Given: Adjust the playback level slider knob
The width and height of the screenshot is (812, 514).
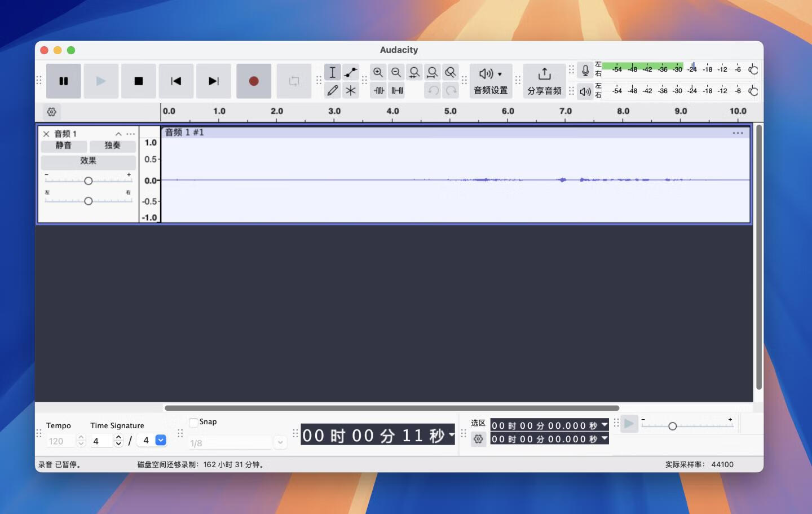Looking at the screenshot, I should click(x=753, y=91).
